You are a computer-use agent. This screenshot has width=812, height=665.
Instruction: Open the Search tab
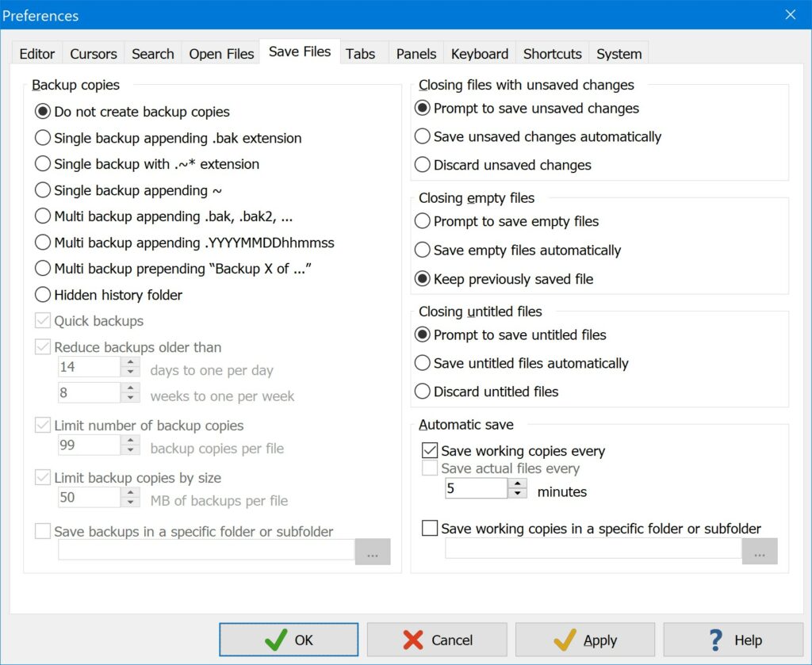click(x=153, y=54)
